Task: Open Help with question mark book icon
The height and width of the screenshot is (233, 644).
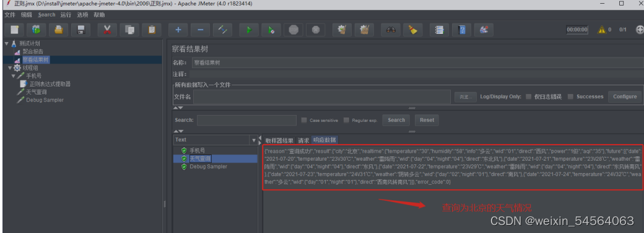Action: (x=462, y=30)
